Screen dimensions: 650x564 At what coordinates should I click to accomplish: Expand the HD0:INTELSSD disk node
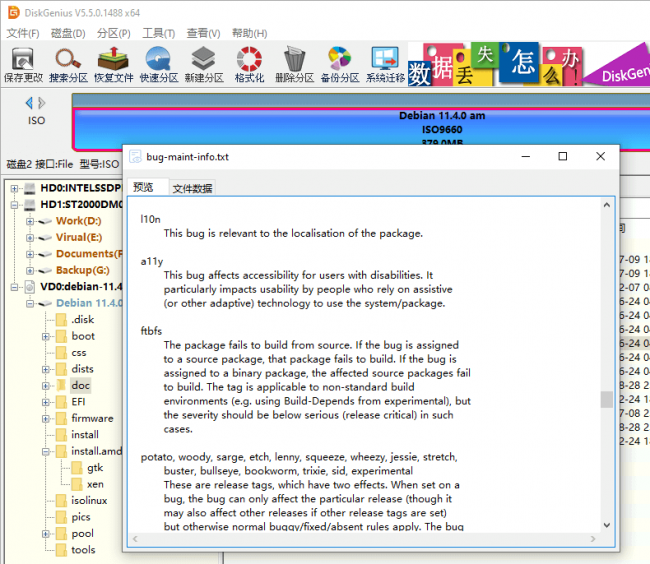[x=15, y=189]
